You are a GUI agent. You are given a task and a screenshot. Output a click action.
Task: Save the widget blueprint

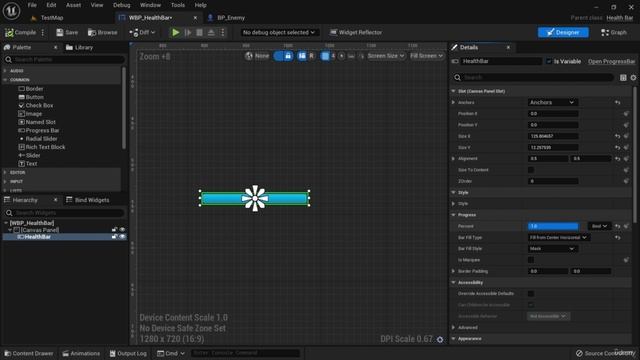click(x=67, y=32)
